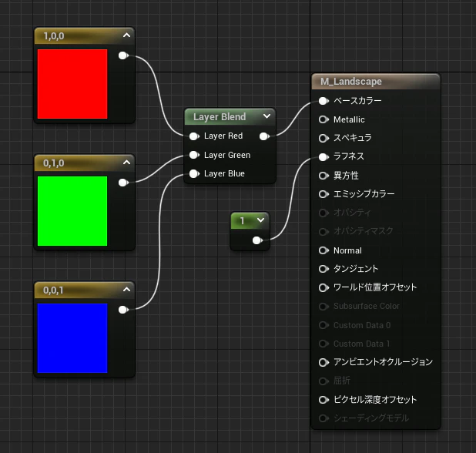The height and width of the screenshot is (453, 476).
Task: Click the constant 1 node output pin
Action: click(257, 240)
